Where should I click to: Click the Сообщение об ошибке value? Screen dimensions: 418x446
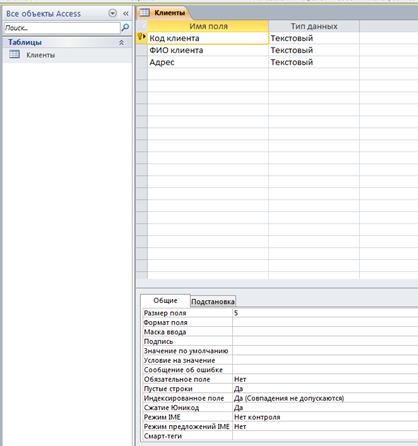click(x=325, y=370)
